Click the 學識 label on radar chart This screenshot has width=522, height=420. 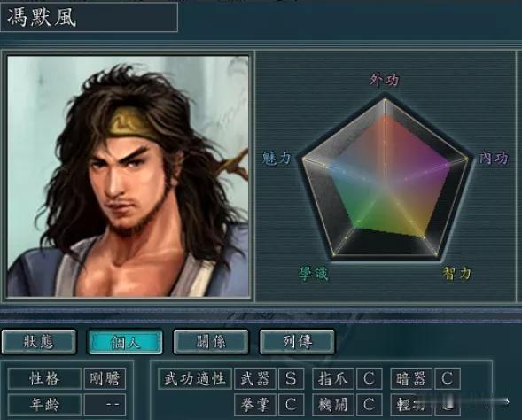coord(313,274)
